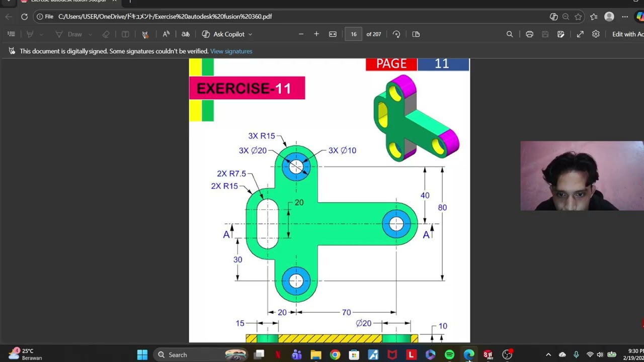
Task: Click the pin toolbar icon
Action: click(x=145, y=34)
